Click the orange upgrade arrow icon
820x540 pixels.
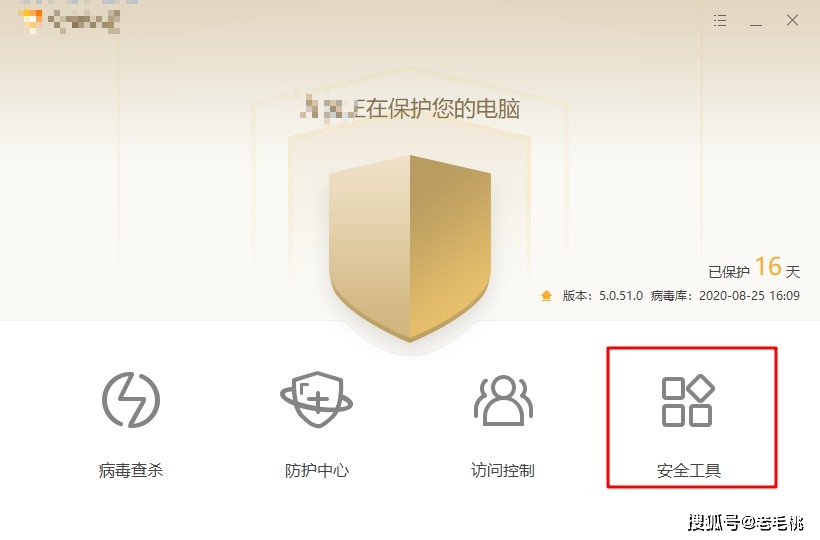tap(546, 296)
